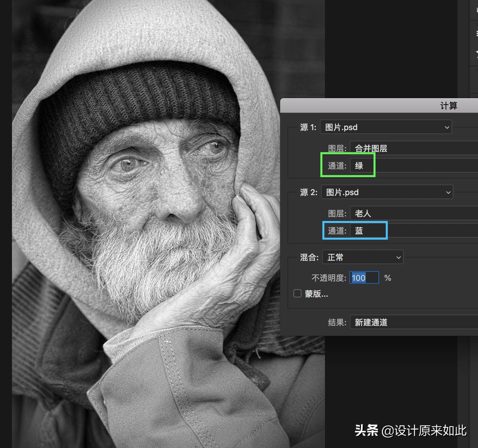Click the chevron on the 正常 blending dropdown
Screen dimensions: 478x448
coord(399,257)
